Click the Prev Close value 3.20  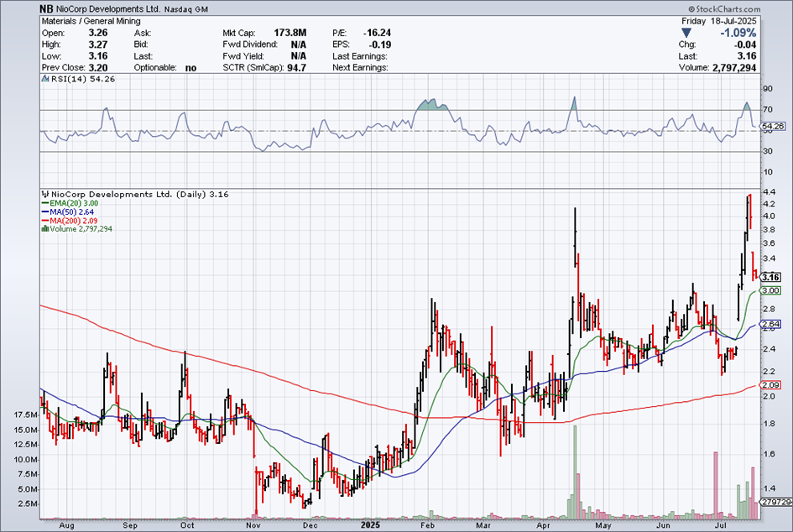coord(98,67)
